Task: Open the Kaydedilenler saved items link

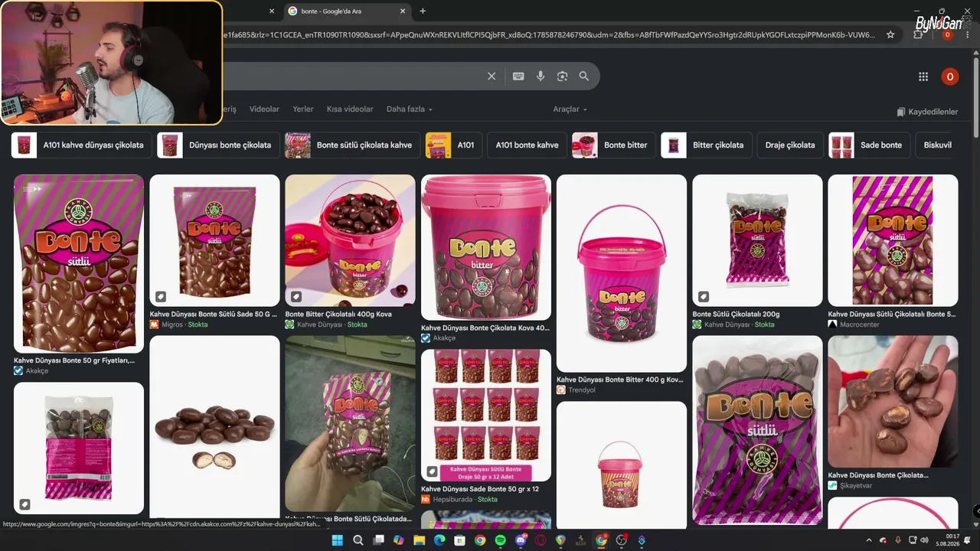Action: [927, 112]
